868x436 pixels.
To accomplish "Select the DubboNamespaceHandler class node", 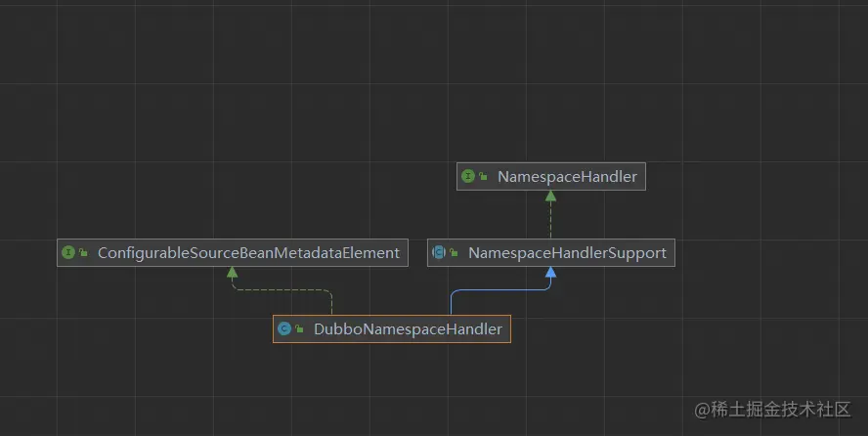I will click(391, 329).
